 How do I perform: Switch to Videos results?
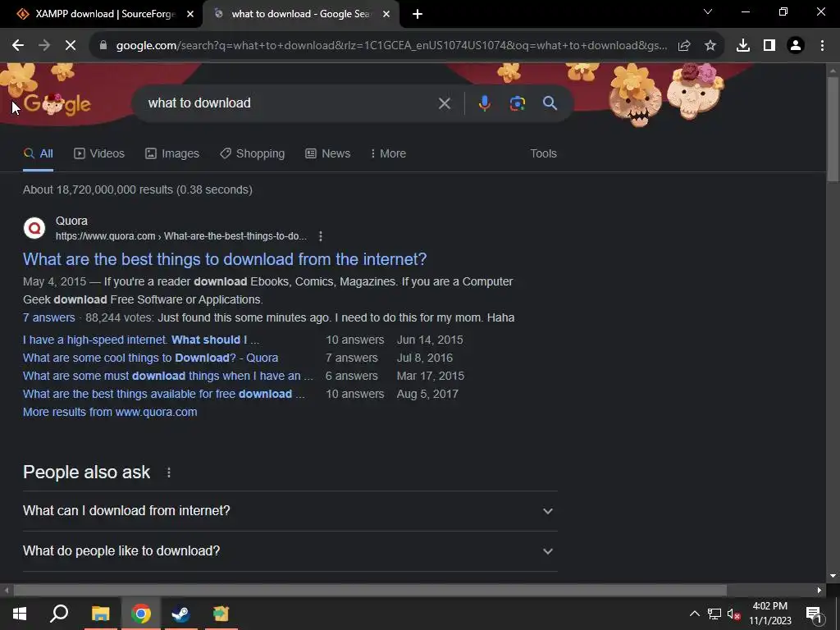[99, 153]
